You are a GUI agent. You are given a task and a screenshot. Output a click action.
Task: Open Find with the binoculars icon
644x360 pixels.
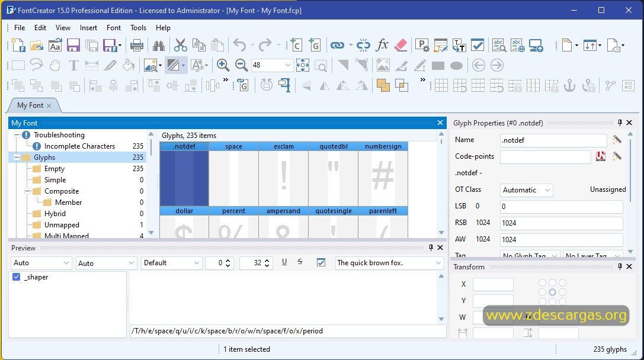(x=158, y=45)
